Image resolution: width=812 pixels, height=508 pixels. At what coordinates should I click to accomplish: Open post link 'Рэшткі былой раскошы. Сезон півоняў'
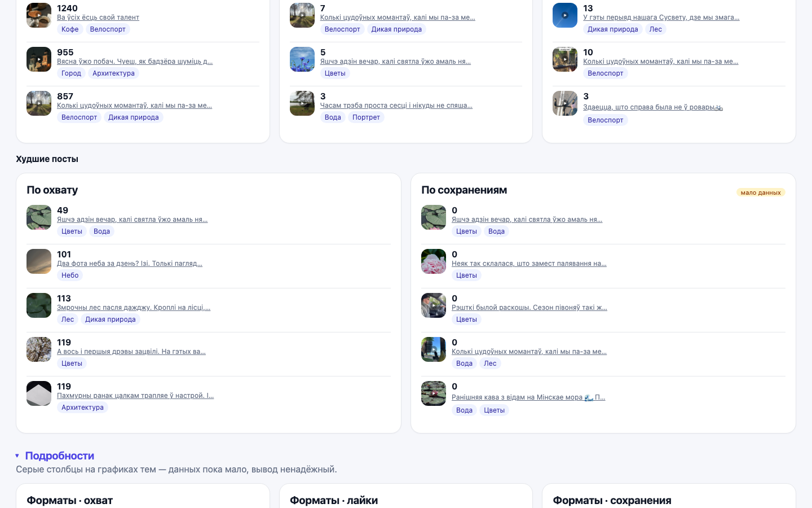tap(529, 308)
